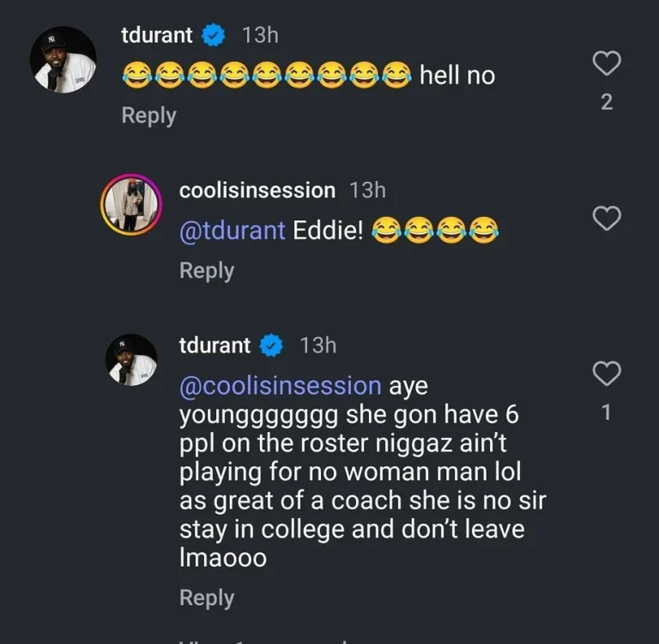Open the @tdurant mention in coolisinsession's reply
The width and height of the screenshot is (659, 644).
[x=232, y=231]
